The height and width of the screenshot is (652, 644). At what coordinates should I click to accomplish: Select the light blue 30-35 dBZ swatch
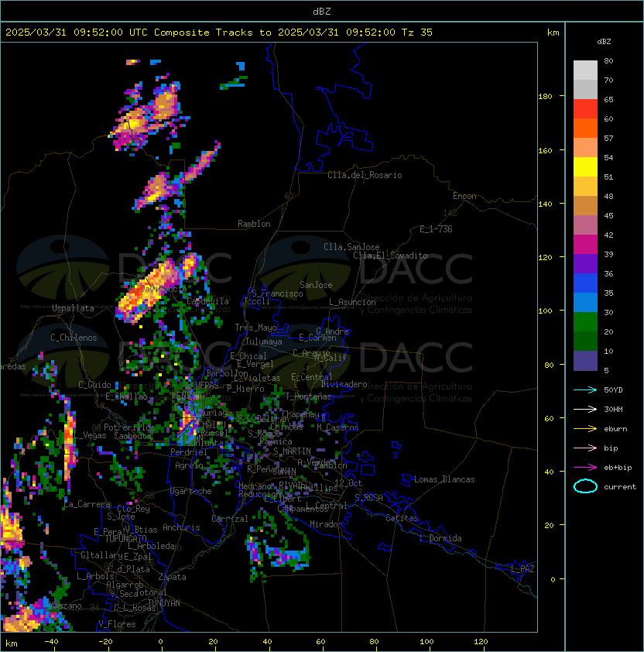point(585,302)
